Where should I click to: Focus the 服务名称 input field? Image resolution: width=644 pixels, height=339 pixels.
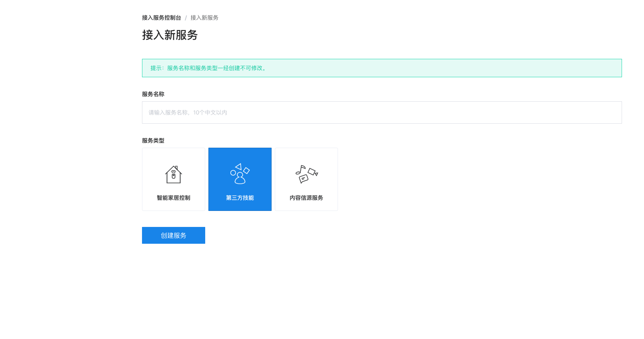(x=382, y=112)
